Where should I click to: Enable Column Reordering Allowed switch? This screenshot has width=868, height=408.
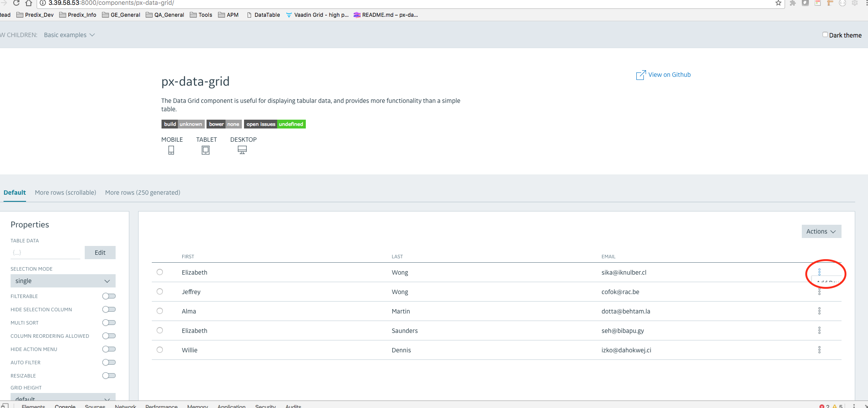coord(109,336)
